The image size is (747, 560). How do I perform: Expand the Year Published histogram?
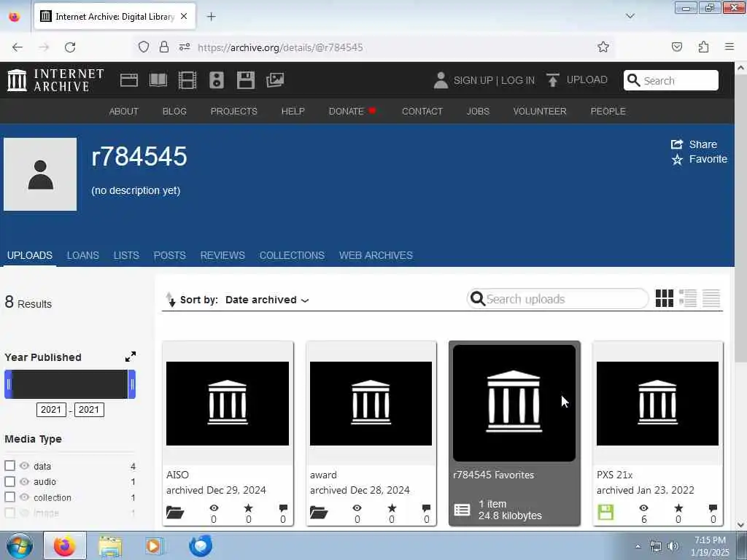130,357
